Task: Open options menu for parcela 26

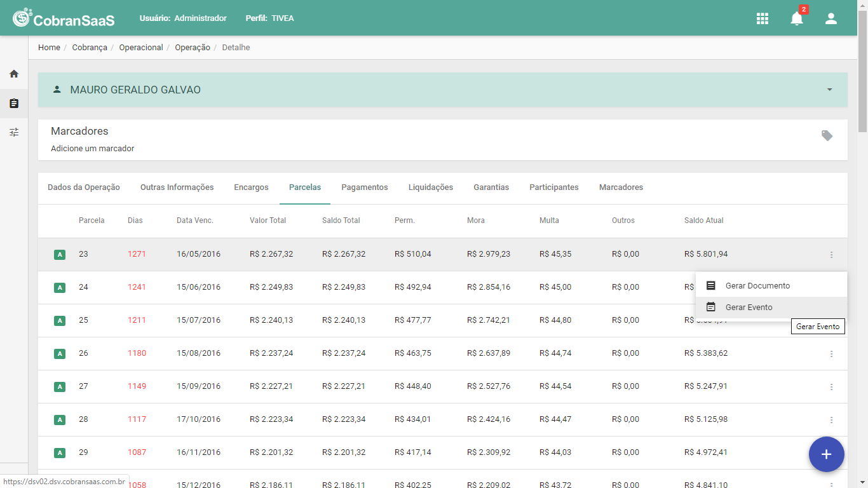Action: click(x=831, y=353)
